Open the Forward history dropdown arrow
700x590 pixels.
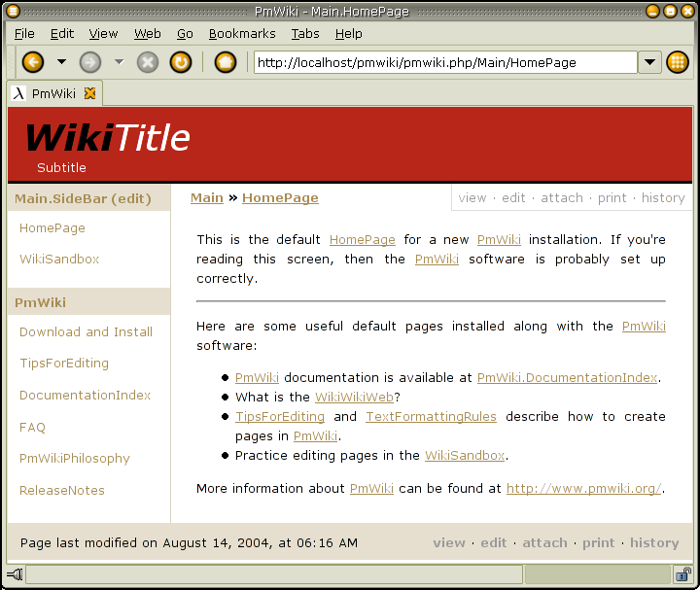click(x=119, y=61)
